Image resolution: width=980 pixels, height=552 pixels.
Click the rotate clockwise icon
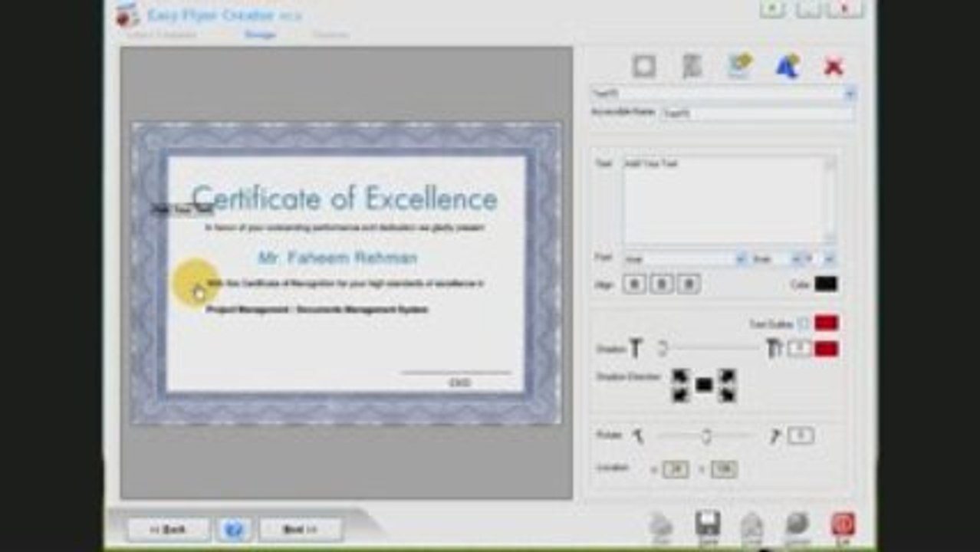tap(774, 436)
